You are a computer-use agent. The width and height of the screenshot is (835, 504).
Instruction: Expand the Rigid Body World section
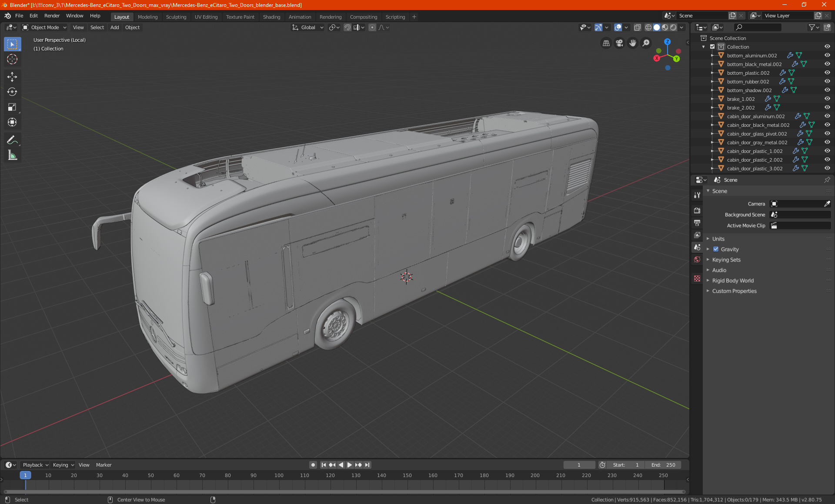733,280
